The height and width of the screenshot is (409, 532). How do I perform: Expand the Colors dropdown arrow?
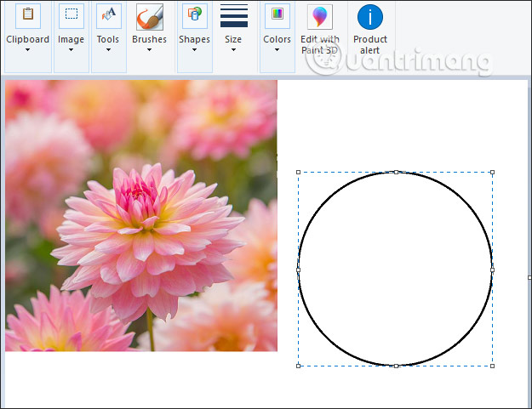[277, 50]
